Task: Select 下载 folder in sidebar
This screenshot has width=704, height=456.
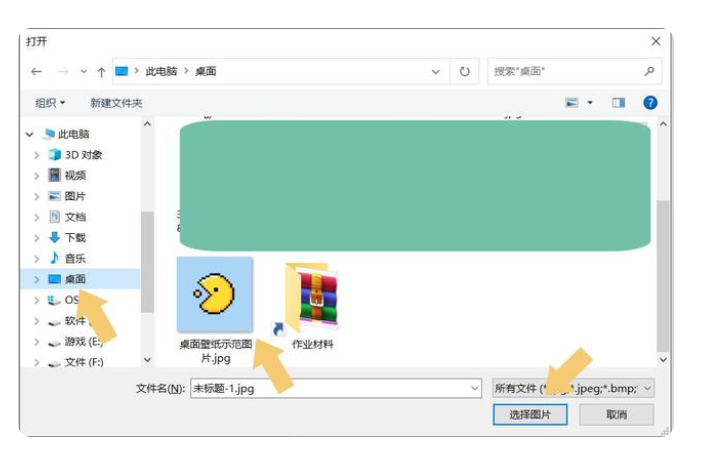Action: point(75,238)
